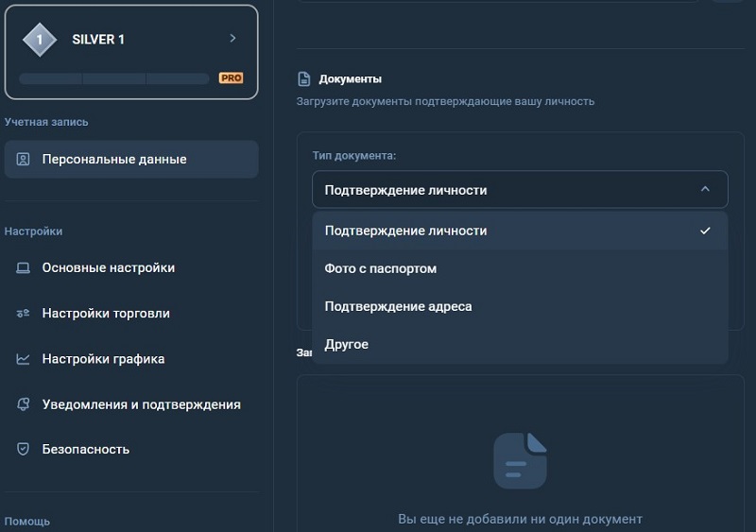This screenshot has width=756, height=532.
Task: Click the empty documents placeholder icon
Action: click(x=521, y=460)
